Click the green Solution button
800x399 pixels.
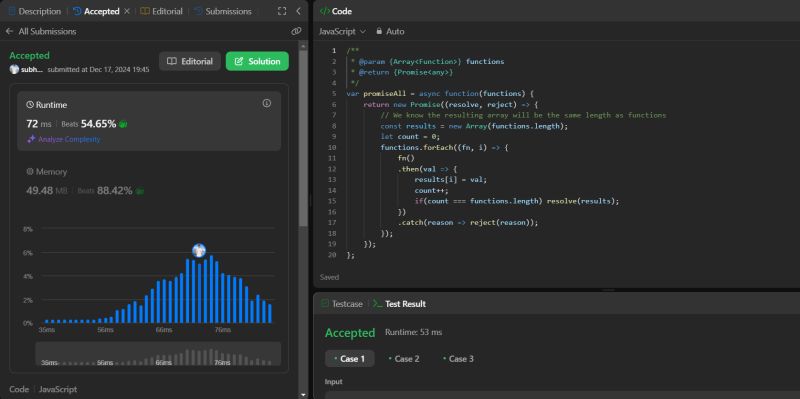(x=257, y=61)
